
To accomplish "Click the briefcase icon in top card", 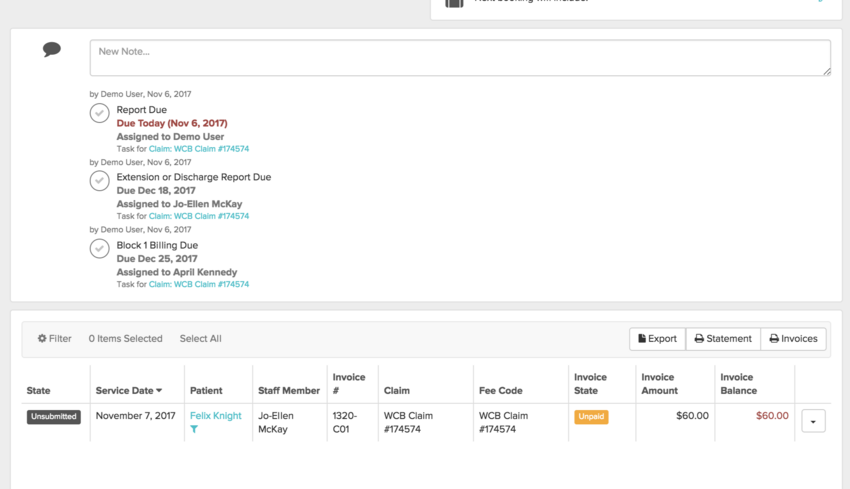I will coord(454,3).
